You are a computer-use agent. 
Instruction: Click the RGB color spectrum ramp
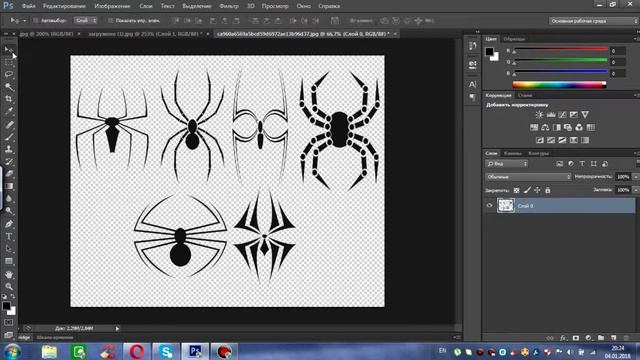559,85
